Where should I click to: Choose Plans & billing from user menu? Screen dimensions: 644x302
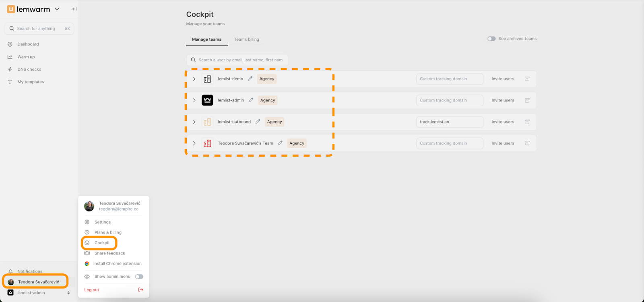click(x=107, y=232)
